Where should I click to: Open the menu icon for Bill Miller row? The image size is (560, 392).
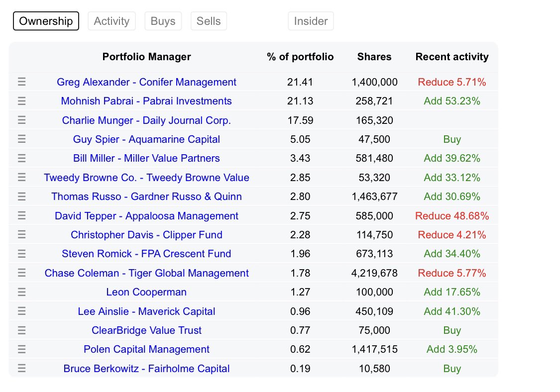click(22, 158)
